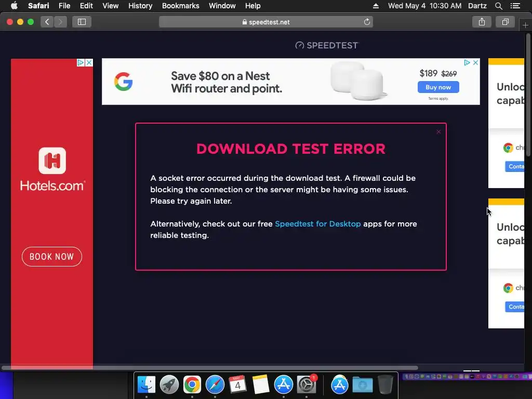Open Calendar from the Dock
Screen dimensions: 532x399
point(238,385)
